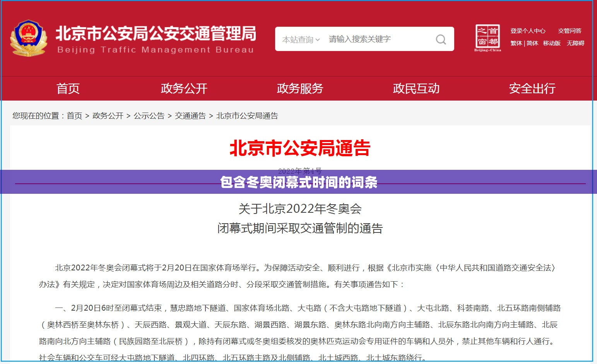This screenshot has width=597, height=364.
Task: Click breadcrumb 首页
Action: pyautogui.click(x=74, y=116)
